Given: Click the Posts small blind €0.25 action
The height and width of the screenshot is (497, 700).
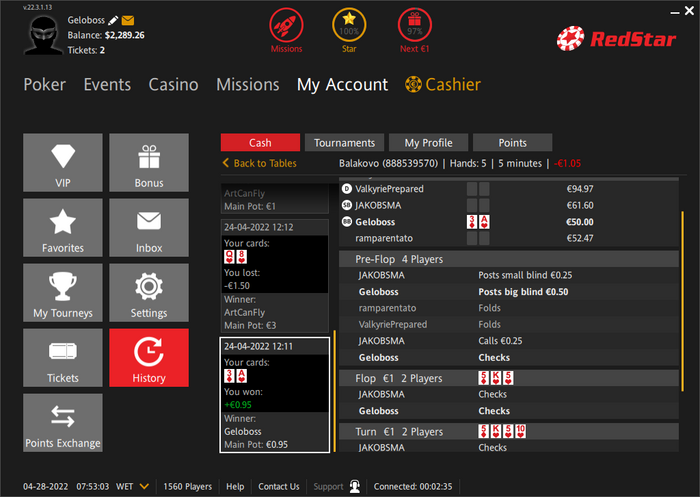Looking at the screenshot, I should point(525,275).
